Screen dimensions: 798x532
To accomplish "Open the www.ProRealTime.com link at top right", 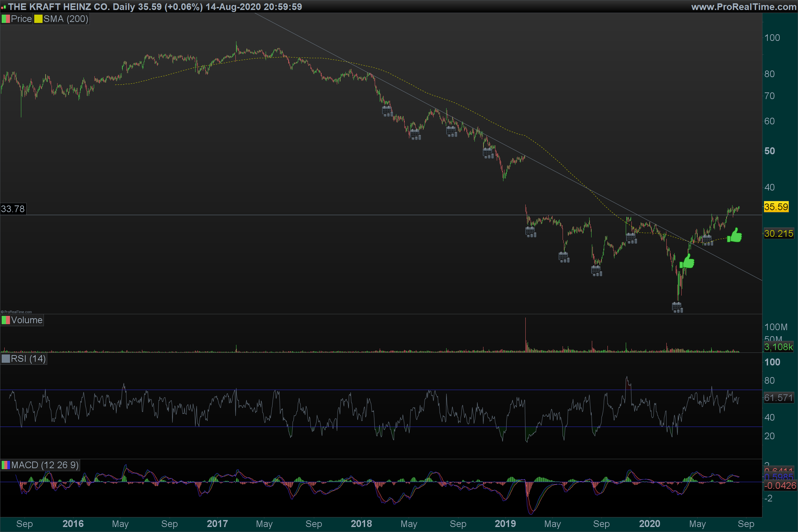I will pyautogui.click(x=744, y=6).
